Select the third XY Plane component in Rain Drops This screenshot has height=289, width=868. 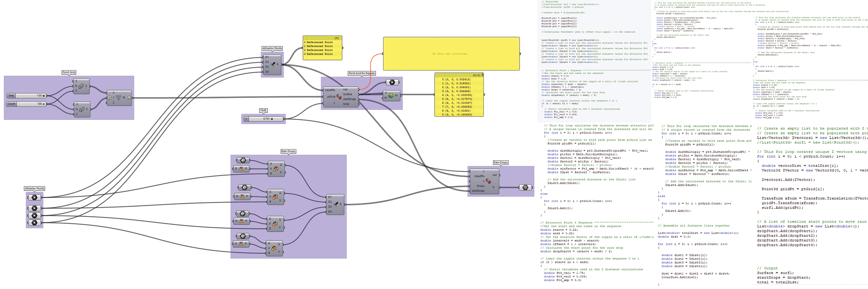tap(241, 221)
